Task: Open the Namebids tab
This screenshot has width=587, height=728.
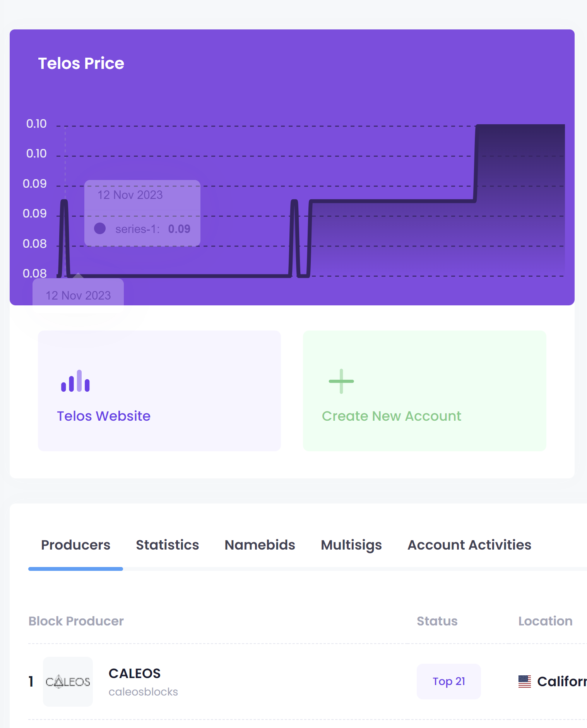Action: (260, 545)
